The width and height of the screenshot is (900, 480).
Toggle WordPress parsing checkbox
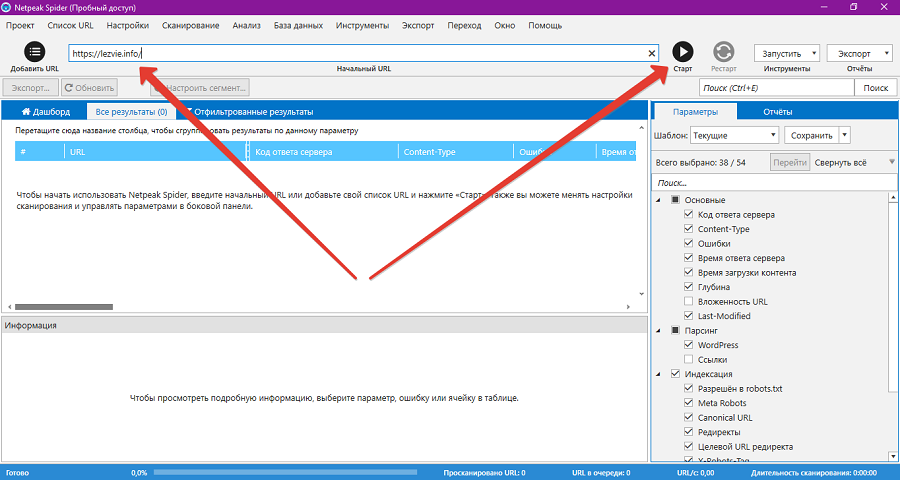tap(688, 345)
